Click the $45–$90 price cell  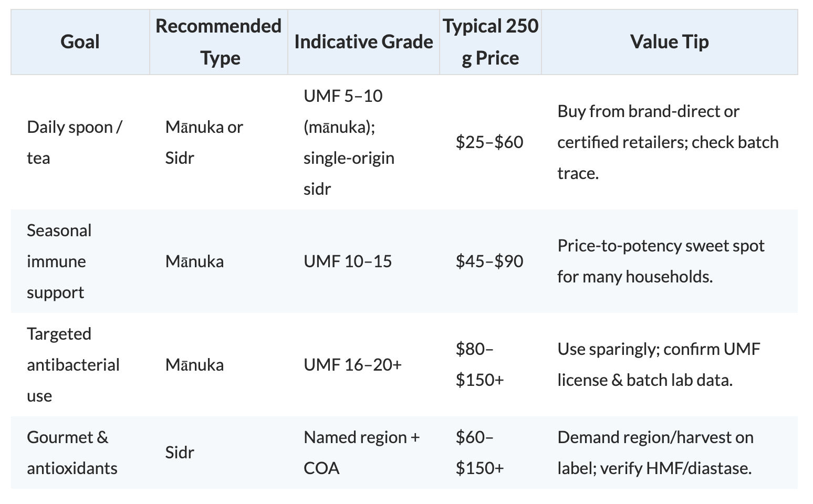[x=491, y=261]
